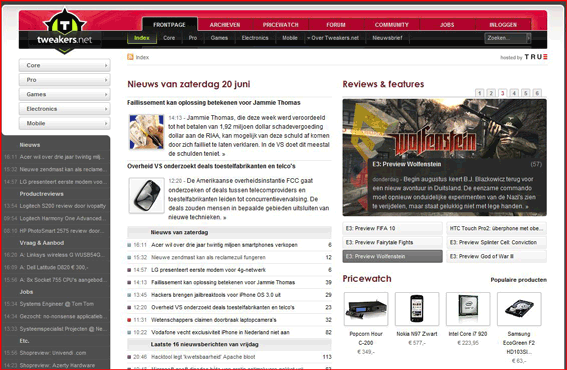Image resolution: width=567 pixels, height=370 pixels.
Task: Expand the Mobile sidebar menu
Action: pyautogui.click(x=65, y=123)
